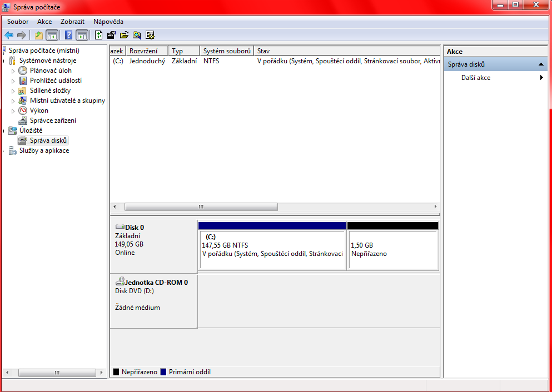Click the Properties icon in toolbar
Image resolution: width=552 pixels, height=392 pixels.
[x=111, y=35]
